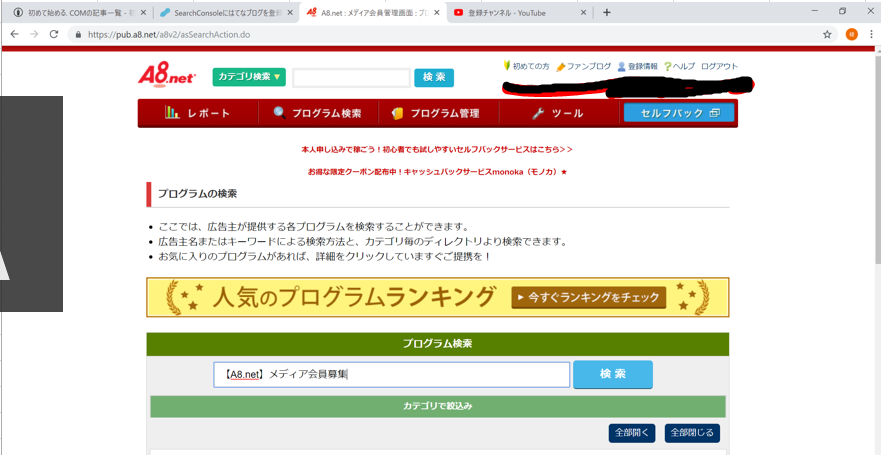
Task: Click the カテゴリで絞込み green bar
Action: point(438,406)
